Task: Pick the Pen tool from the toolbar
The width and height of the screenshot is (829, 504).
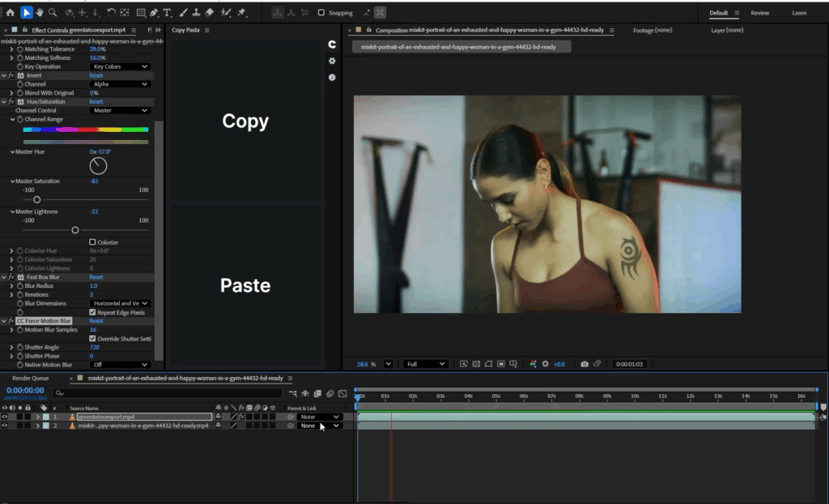Action: (x=153, y=12)
